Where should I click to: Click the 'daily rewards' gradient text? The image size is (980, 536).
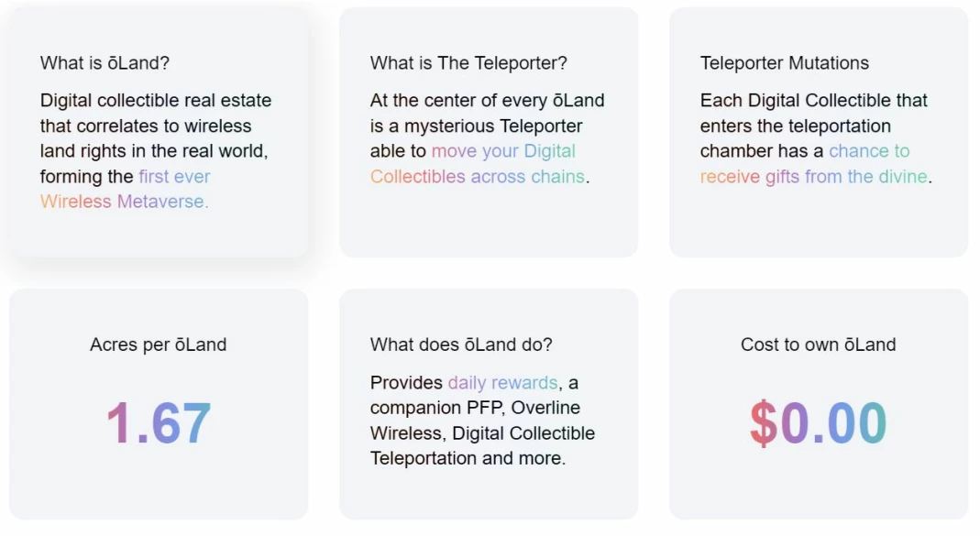[503, 382]
